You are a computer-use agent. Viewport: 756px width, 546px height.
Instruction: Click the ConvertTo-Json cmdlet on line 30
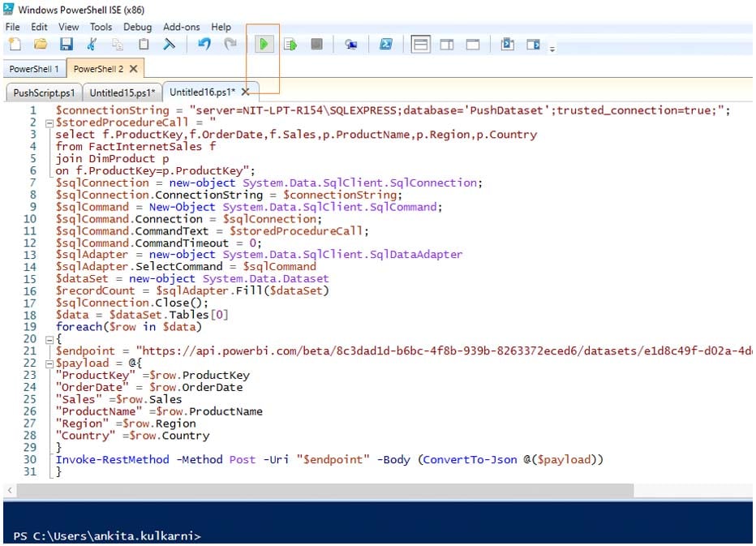pyautogui.click(x=470, y=460)
